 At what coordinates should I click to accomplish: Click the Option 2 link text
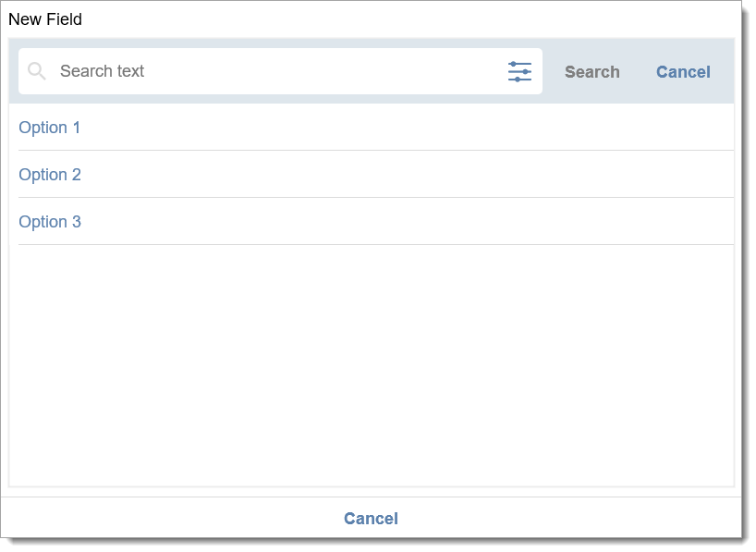[50, 174]
